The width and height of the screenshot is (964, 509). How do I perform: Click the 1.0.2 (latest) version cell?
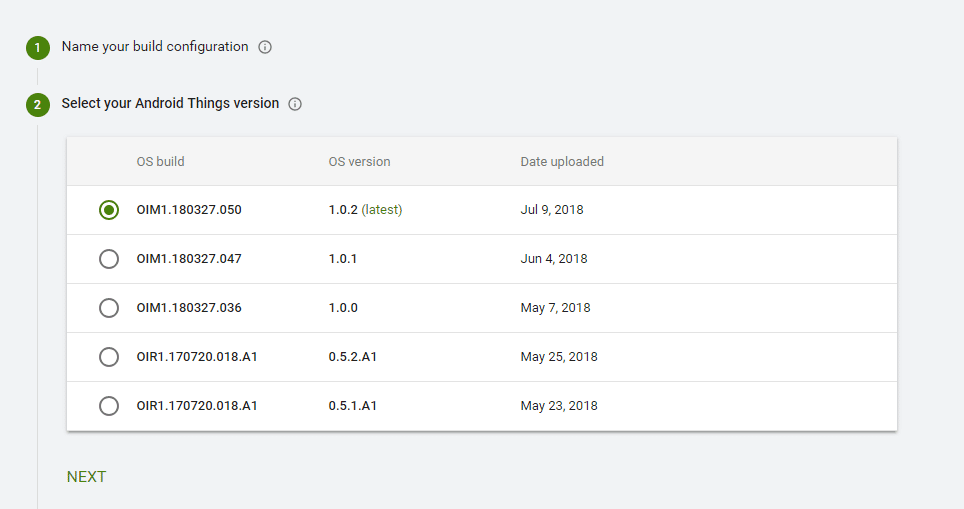365,210
